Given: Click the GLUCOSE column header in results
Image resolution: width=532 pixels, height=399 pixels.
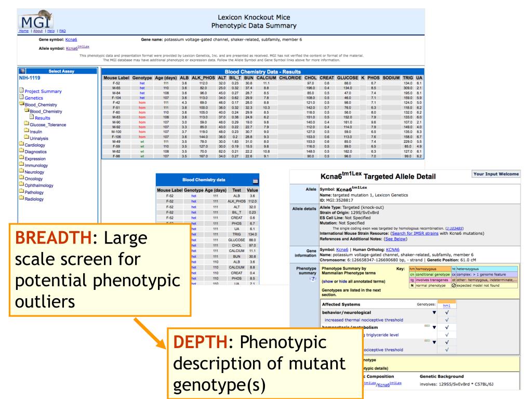Looking at the screenshot, I should tap(348, 78).
